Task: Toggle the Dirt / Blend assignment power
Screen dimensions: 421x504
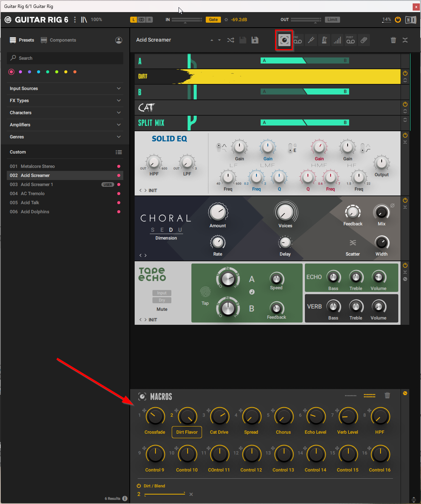Action: [x=139, y=486]
